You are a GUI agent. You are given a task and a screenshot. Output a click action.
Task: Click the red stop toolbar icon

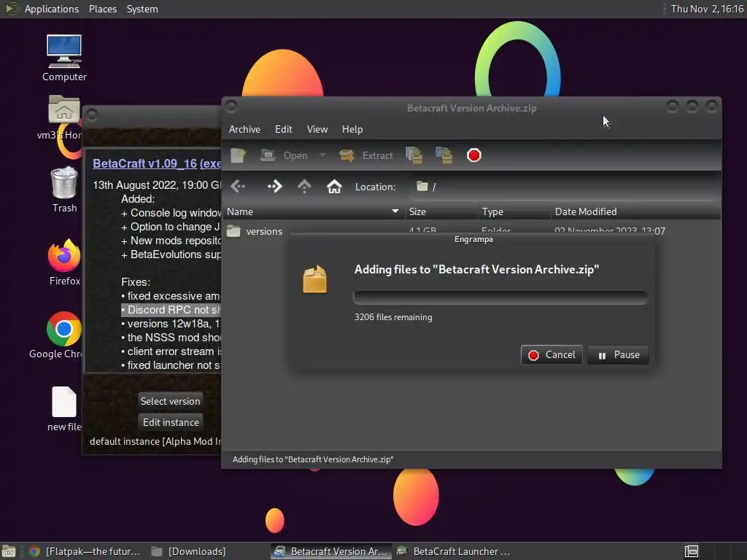tap(474, 155)
